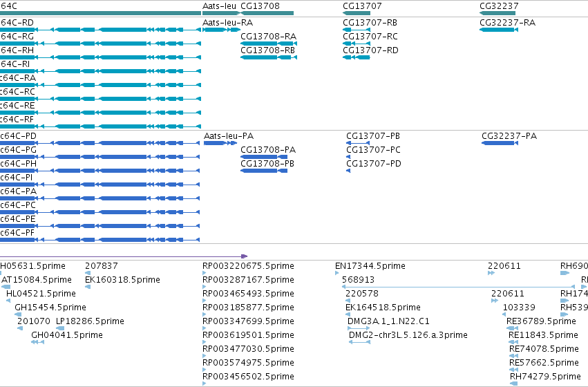Click the c64C-RF transcript label
Image resolution: width=588 pixels, height=387 pixels.
click(17, 120)
